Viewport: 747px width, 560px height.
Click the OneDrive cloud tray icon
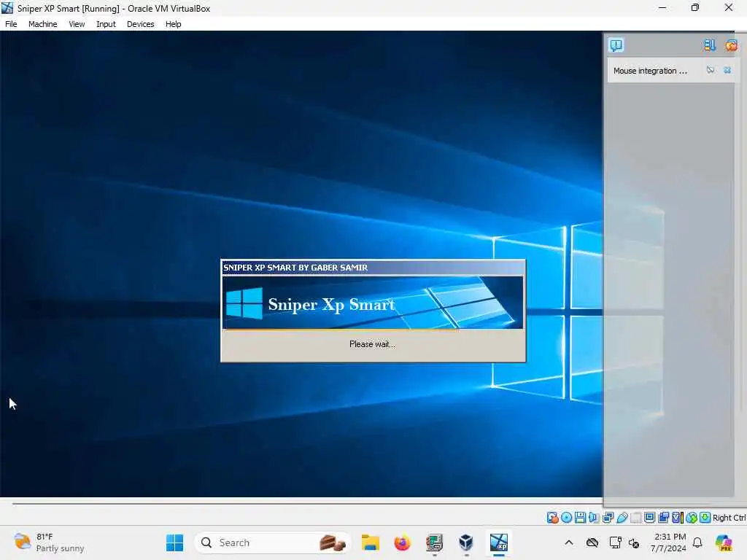coord(592,542)
